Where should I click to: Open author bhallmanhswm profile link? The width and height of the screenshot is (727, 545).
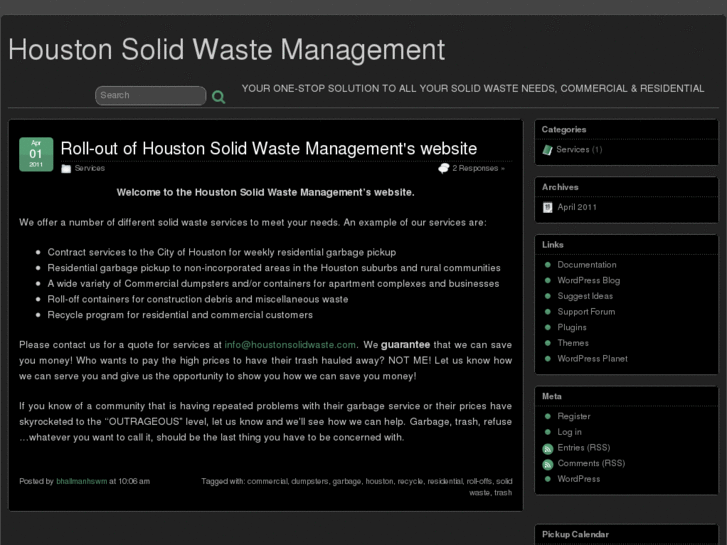click(82, 481)
